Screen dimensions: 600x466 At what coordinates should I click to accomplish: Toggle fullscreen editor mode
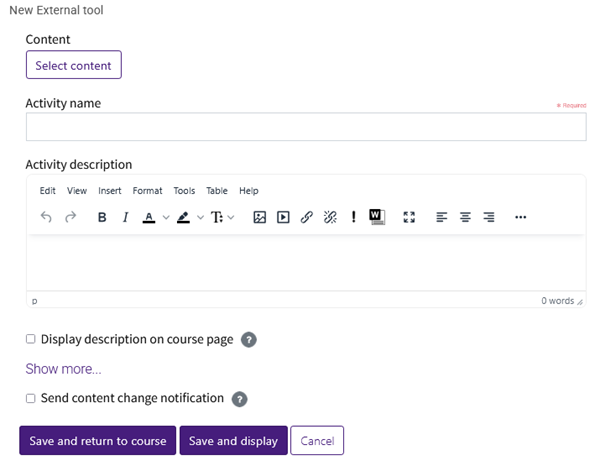point(408,217)
